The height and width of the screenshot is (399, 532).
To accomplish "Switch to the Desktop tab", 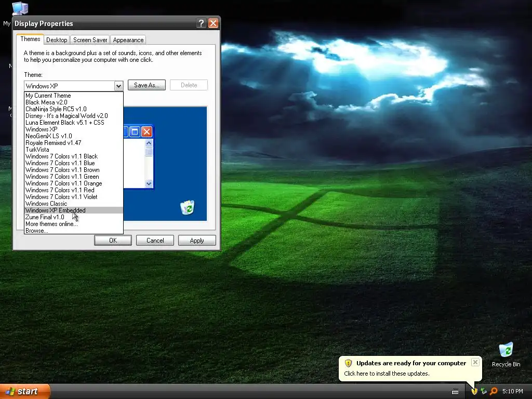I will point(57,39).
